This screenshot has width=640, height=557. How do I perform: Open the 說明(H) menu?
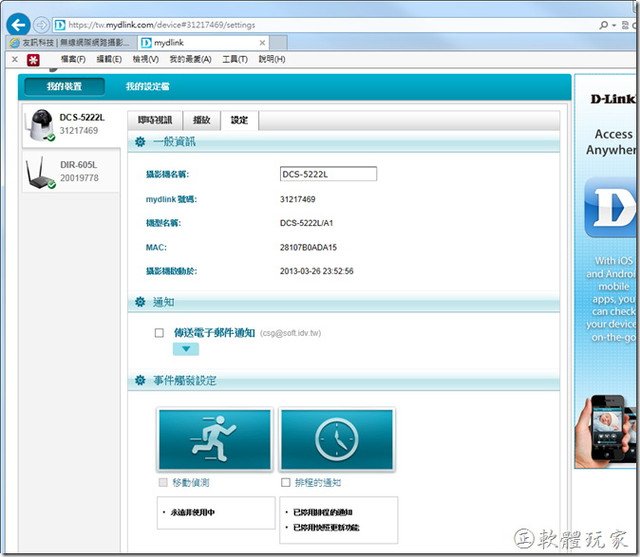(272, 59)
